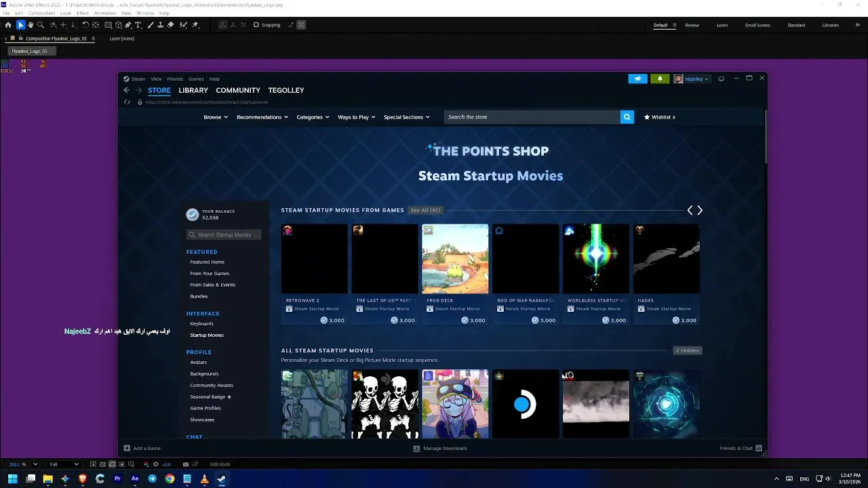This screenshot has width=868, height=488.
Task: Open Steam announcements megaphone button
Action: (x=637, y=79)
